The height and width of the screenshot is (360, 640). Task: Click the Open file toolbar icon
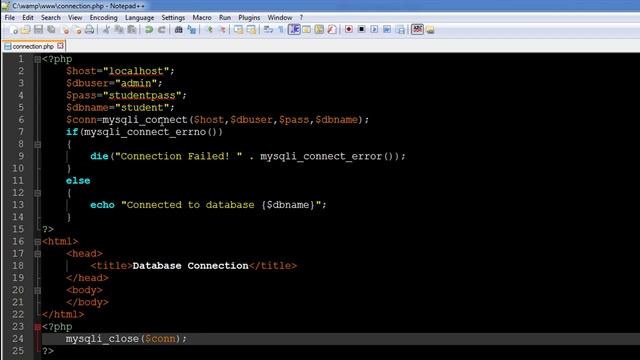26,29
